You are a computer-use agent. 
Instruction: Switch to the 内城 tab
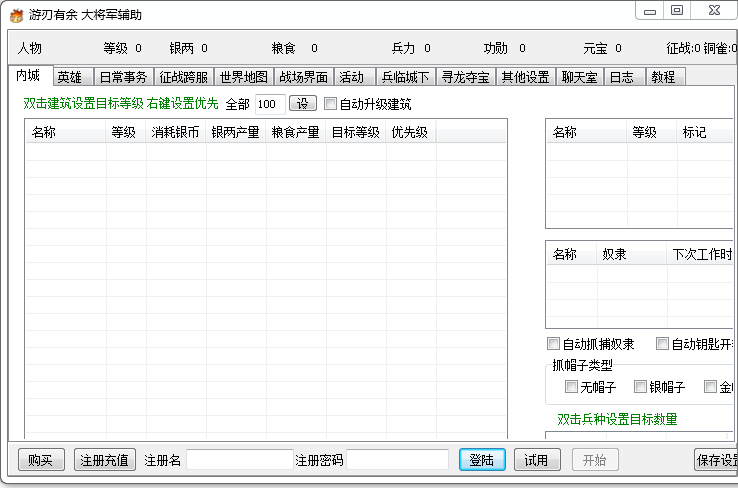pos(31,75)
